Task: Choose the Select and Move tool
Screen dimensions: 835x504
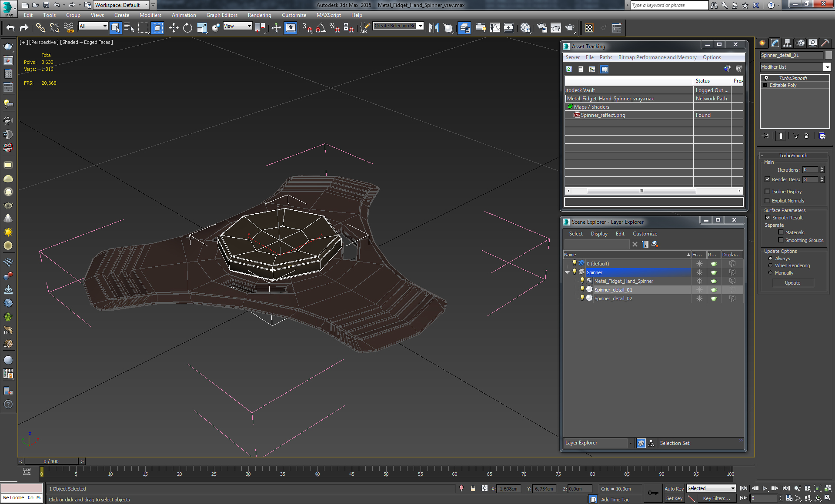Action: (174, 28)
